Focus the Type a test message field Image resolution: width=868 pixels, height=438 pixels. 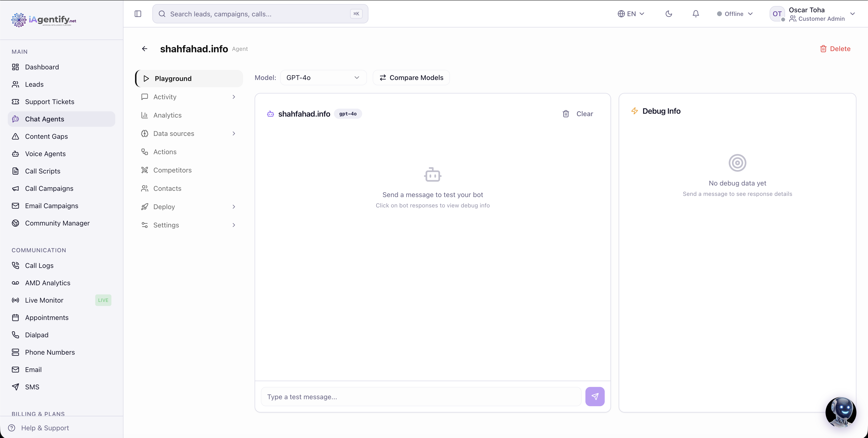(421, 397)
